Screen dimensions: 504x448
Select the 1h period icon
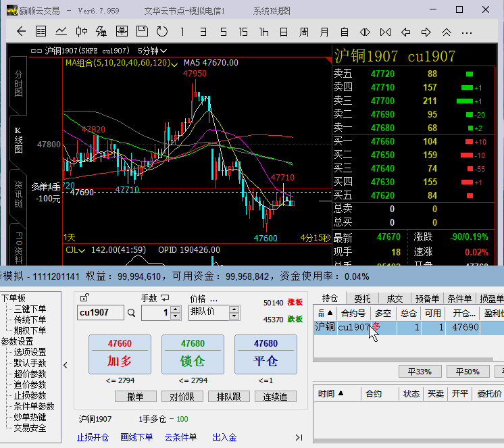click(263, 31)
